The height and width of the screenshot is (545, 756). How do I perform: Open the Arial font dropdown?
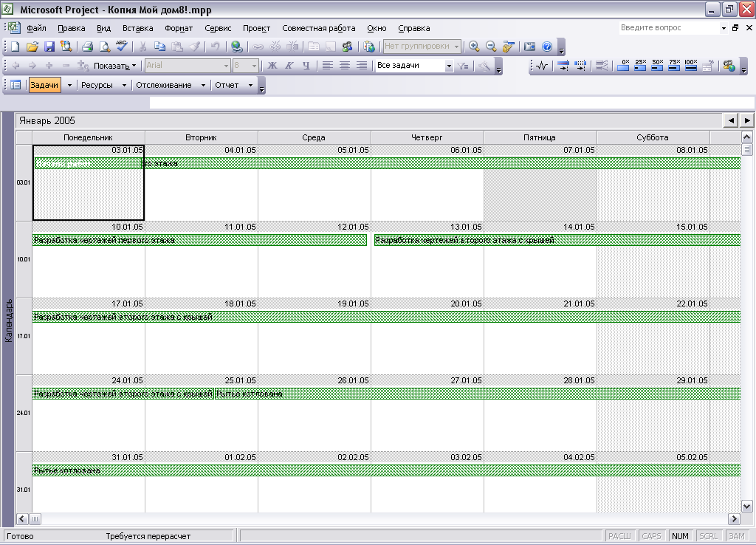226,66
